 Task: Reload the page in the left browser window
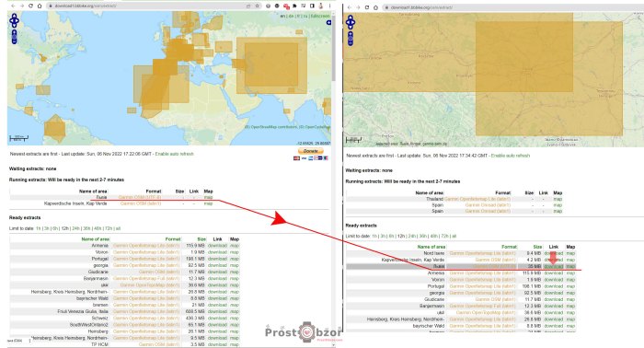pyautogui.click(x=30, y=6)
